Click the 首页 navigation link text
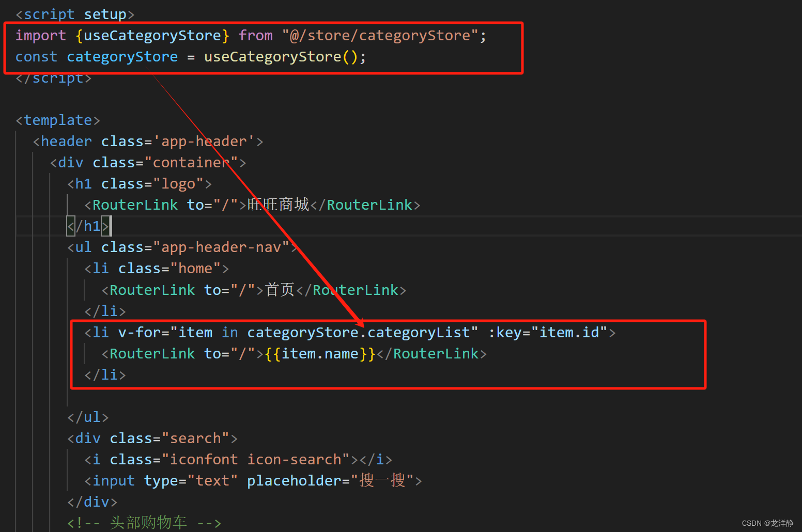Image resolution: width=802 pixels, height=532 pixels. click(279, 289)
